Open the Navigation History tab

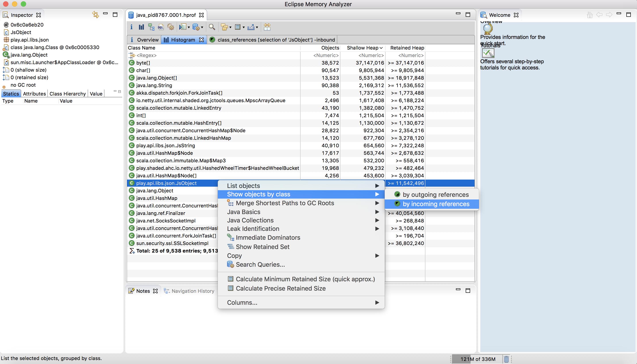coord(189,291)
